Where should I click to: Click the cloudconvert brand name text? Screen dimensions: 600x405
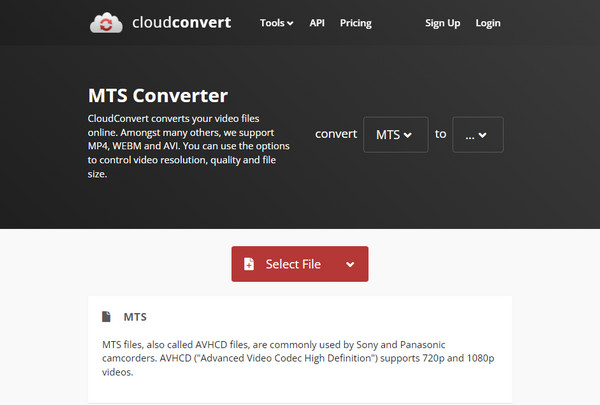(181, 23)
